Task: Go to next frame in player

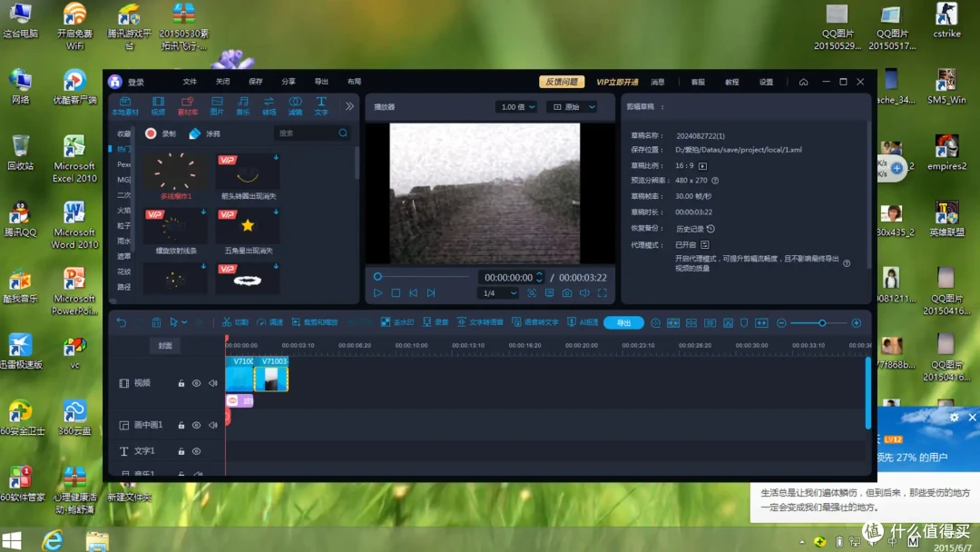Action: click(x=431, y=292)
